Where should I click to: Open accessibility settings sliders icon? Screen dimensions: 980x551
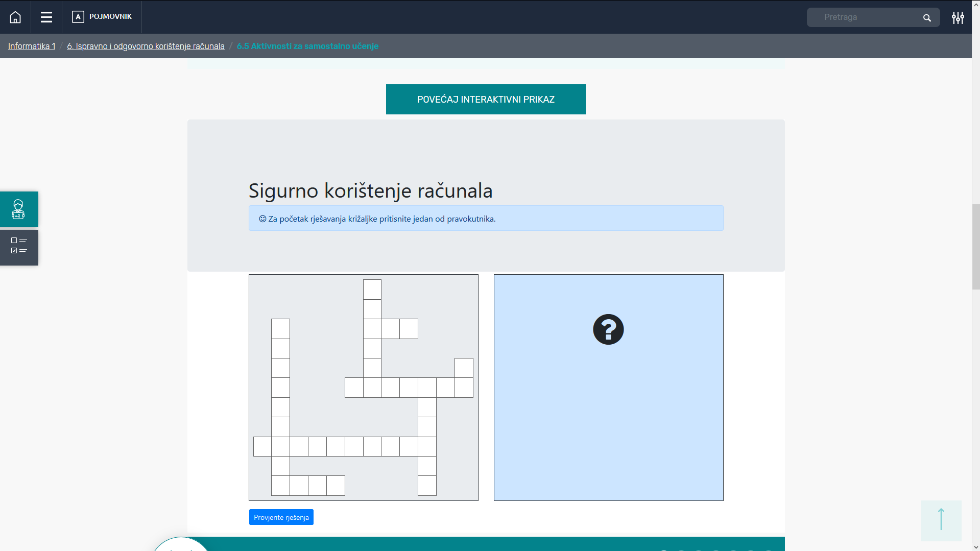coord(958,18)
